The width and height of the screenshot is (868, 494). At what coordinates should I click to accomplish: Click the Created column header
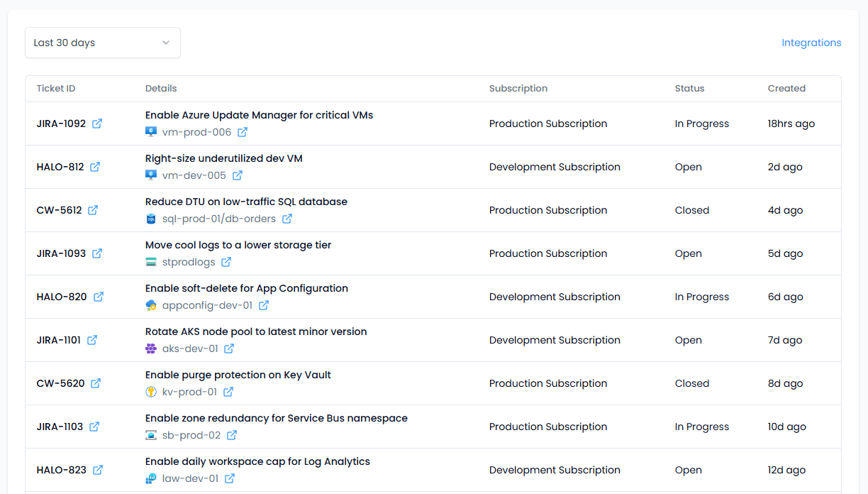pos(786,89)
